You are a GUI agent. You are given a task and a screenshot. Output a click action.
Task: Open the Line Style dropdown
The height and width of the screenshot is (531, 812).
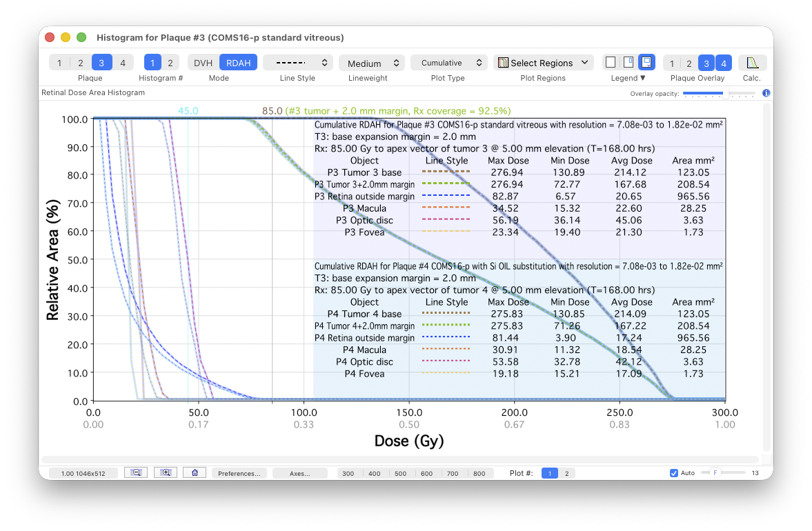(297, 62)
